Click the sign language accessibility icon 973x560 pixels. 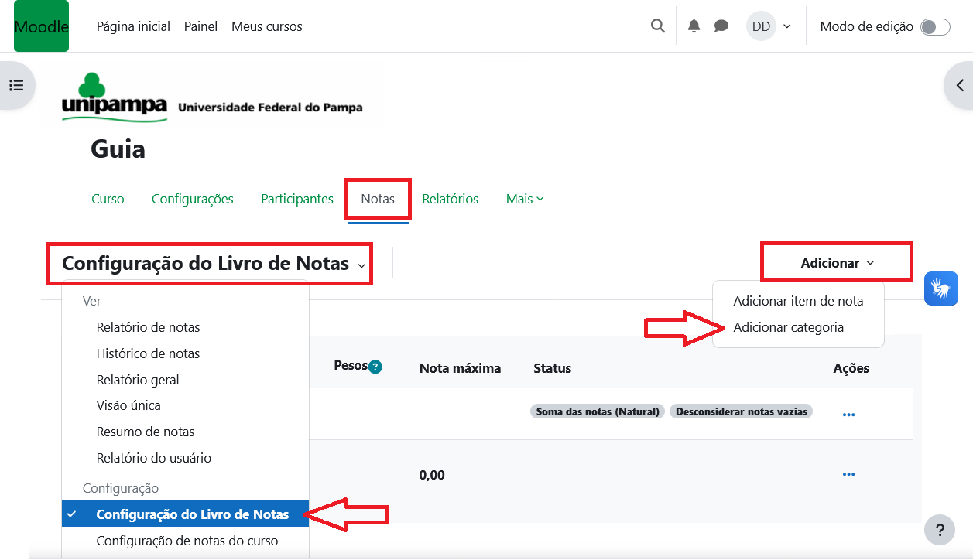(940, 289)
